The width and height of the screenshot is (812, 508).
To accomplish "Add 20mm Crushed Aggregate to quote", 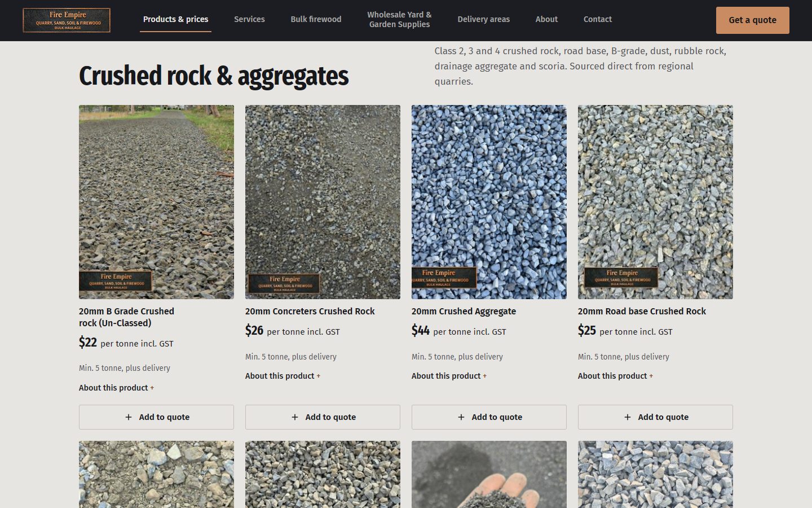I will (489, 417).
